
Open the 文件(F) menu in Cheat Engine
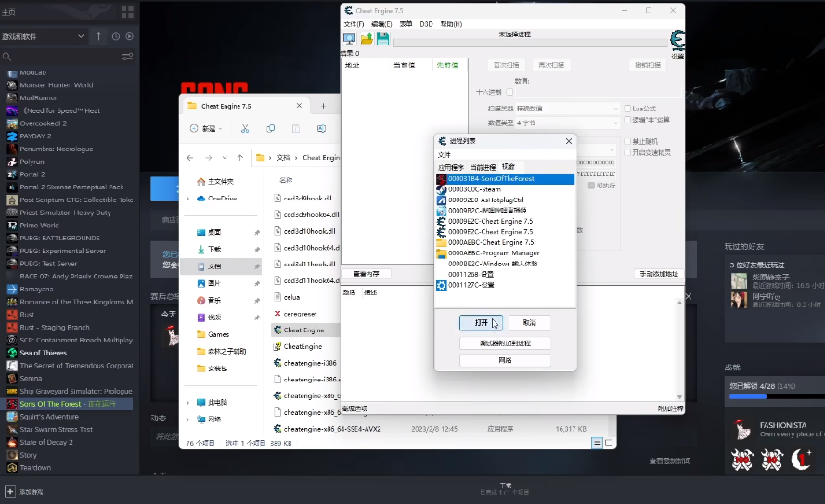coord(354,24)
